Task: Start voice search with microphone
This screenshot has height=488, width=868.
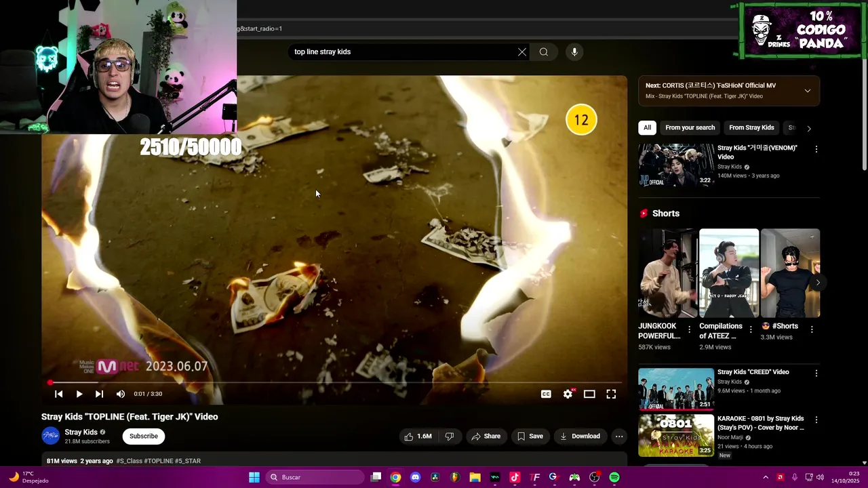Action: coord(574,52)
